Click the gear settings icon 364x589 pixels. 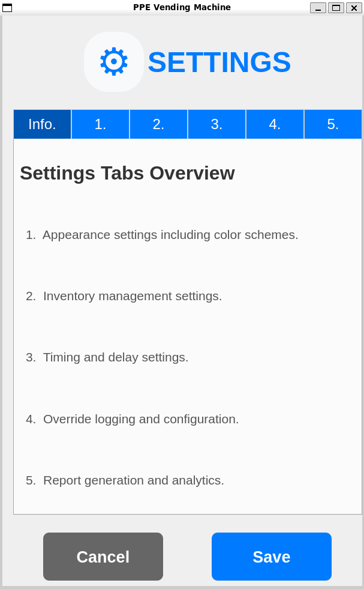[x=114, y=62]
